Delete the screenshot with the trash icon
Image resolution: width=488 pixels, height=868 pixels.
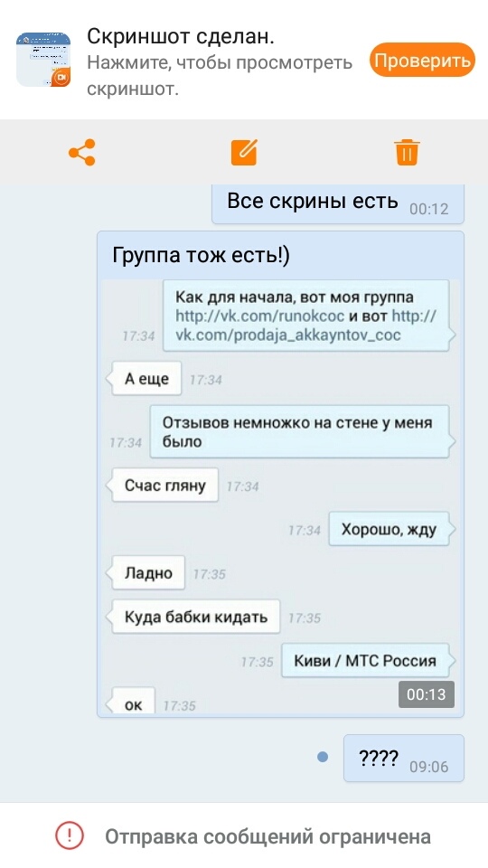[407, 152]
